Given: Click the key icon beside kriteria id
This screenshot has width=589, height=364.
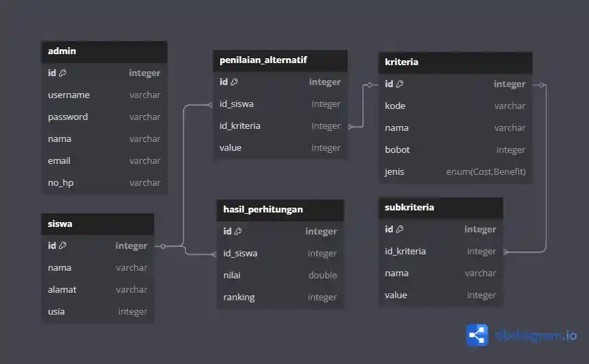Looking at the screenshot, I should pos(400,84).
